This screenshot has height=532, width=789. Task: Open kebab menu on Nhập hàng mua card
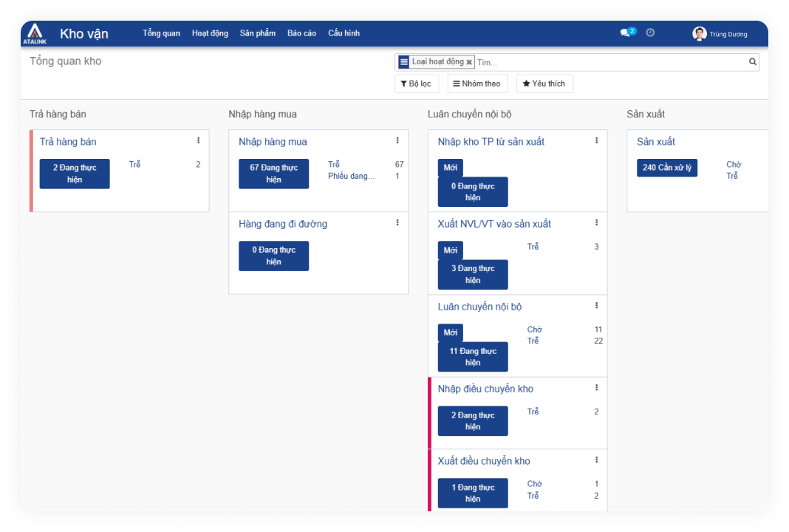[397, 140]
